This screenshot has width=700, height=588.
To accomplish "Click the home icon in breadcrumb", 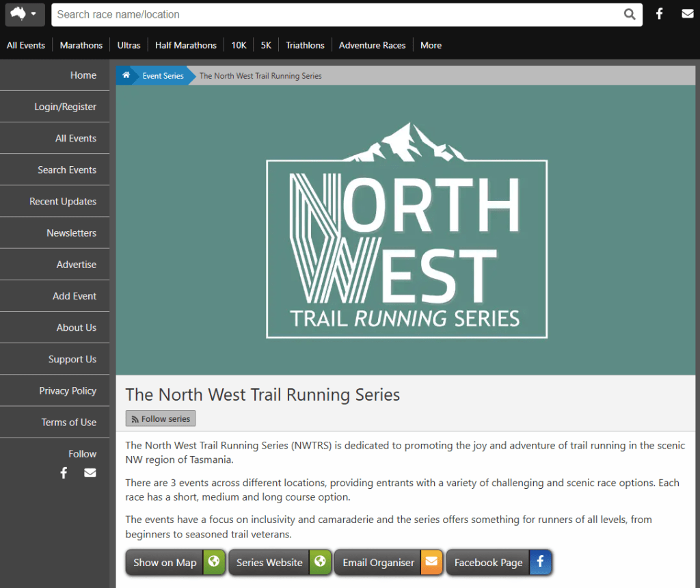I will click(126, 76).
